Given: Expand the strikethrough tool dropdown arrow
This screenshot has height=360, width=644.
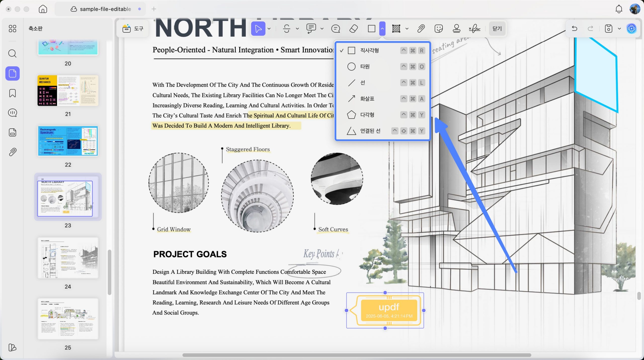Looking at the screenshot, I should [x=297, y=29].
